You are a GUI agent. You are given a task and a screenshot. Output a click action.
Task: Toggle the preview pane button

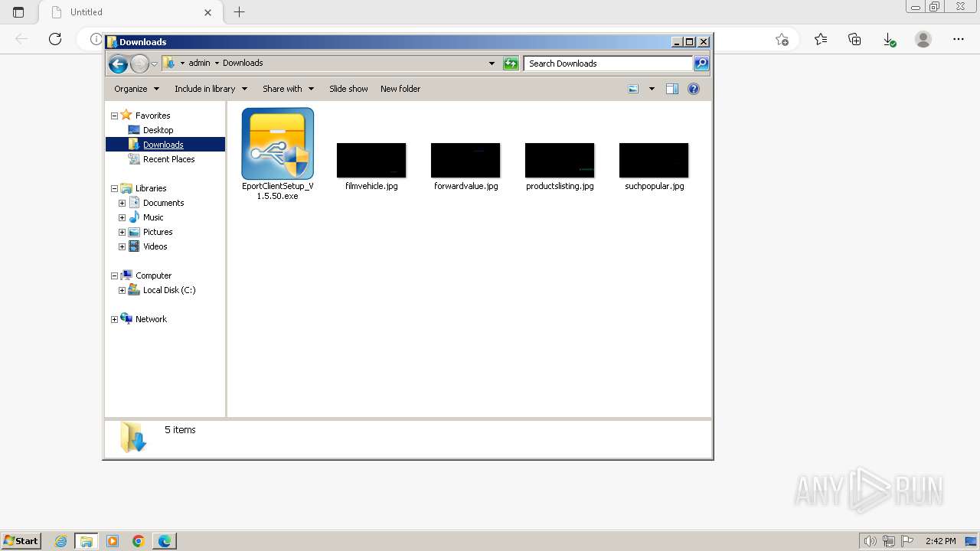pos(672,89)
